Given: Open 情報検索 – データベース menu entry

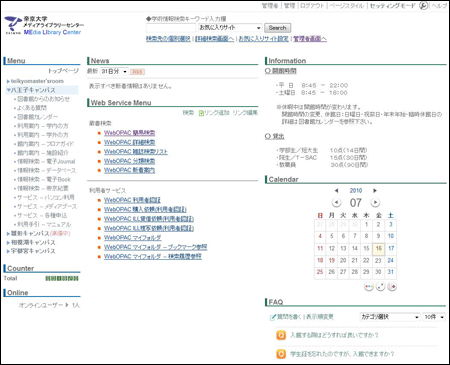Looking at the screenshot, I should [x=47, y=171].
